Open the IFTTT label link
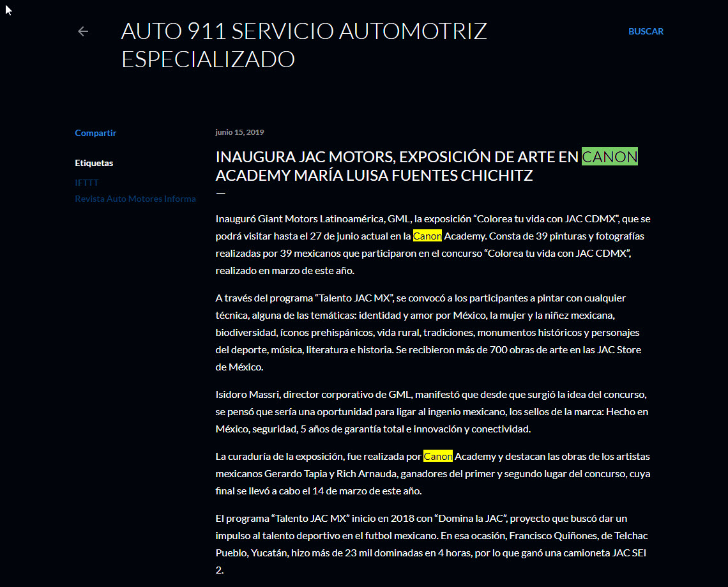 click(87, 183)
